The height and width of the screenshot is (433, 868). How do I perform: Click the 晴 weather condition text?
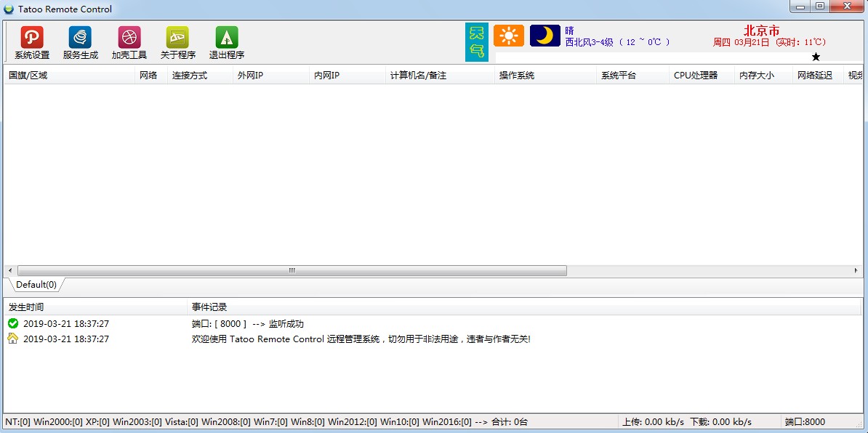[570, 31]
